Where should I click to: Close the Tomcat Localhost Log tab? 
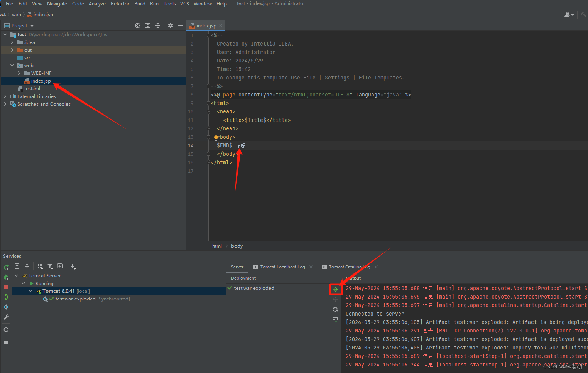[x=311, y=267]
